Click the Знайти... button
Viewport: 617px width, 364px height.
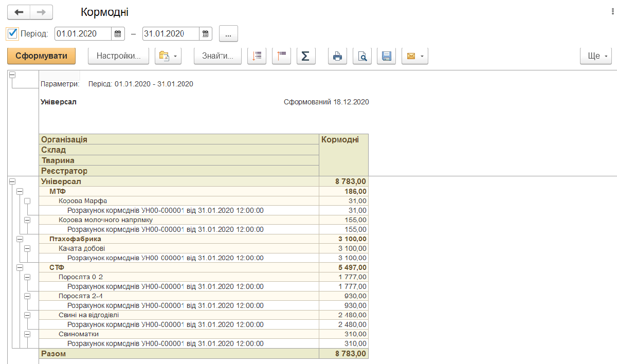click(217, 56)
